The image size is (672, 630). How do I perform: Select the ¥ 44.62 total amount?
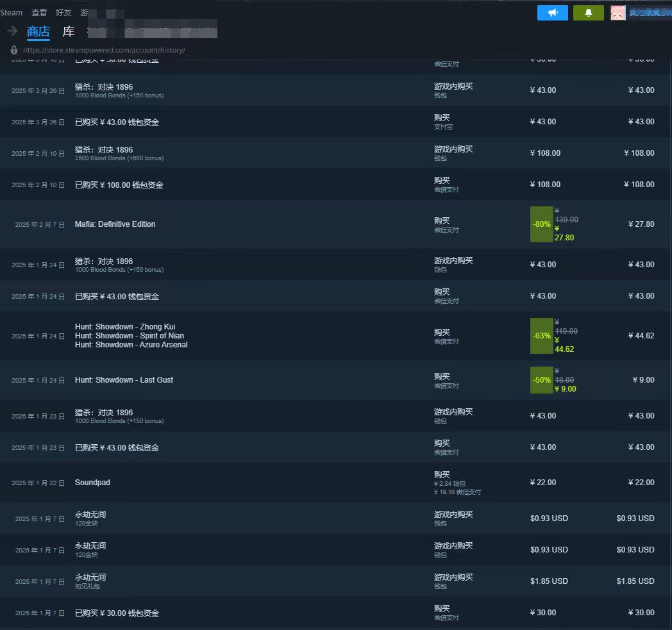(641, 336)
